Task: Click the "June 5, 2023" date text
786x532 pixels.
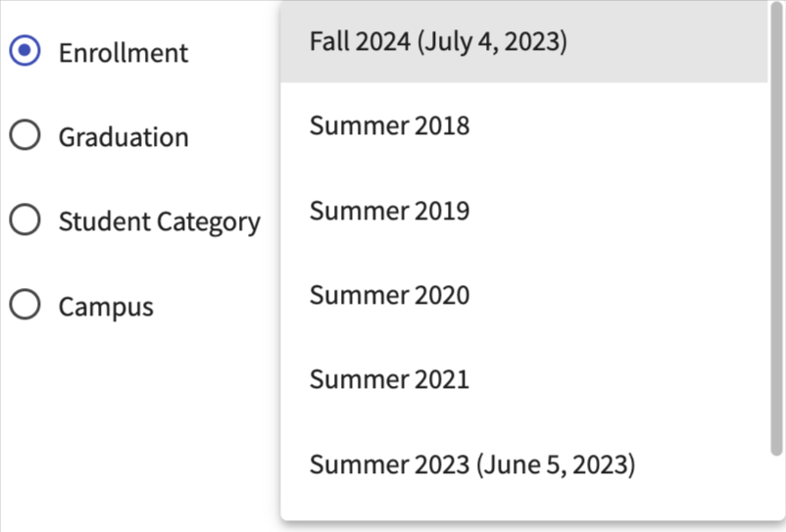Action: (560, 463)
